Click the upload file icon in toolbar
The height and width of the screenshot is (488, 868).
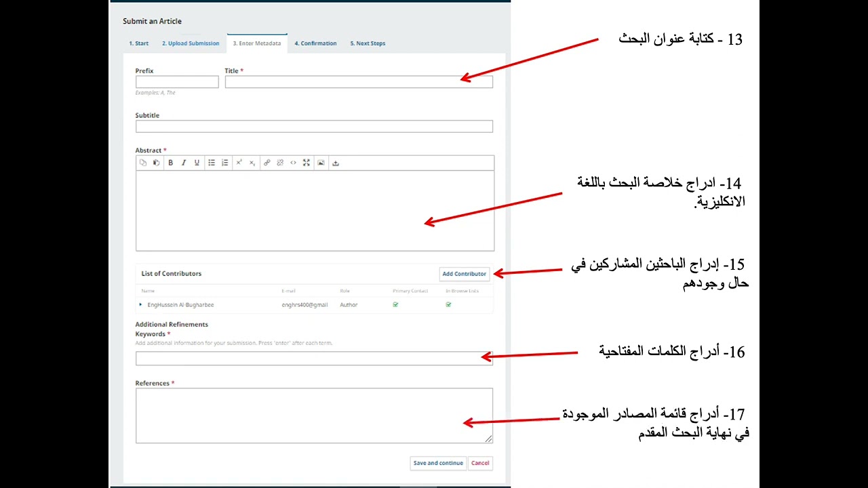click(x=335, y=163)
